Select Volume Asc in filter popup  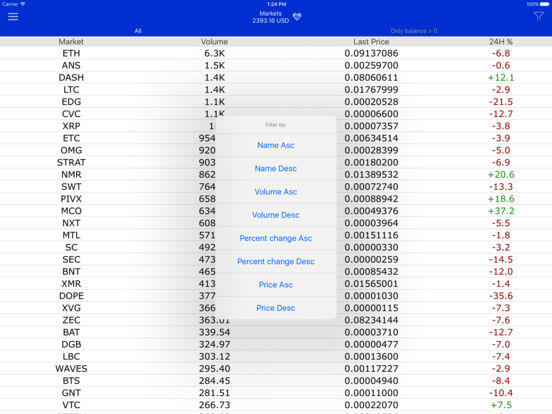click(276, 192)
